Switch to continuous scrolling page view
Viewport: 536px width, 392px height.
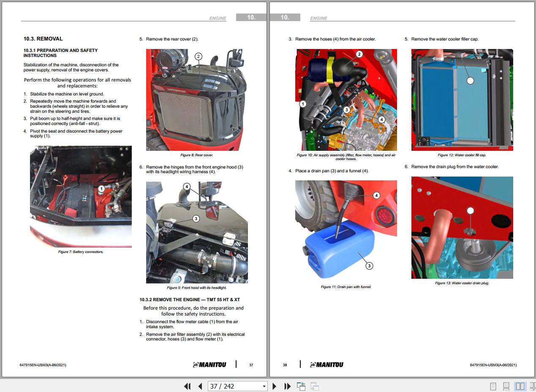506,386
